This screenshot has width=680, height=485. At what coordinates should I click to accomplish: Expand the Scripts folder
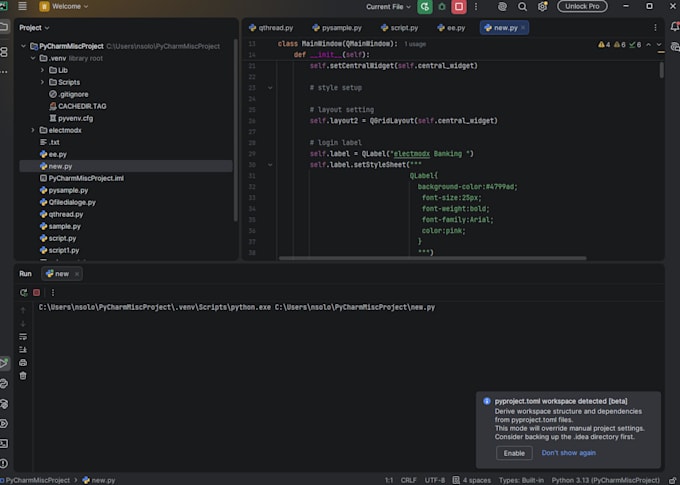point(42,82)
